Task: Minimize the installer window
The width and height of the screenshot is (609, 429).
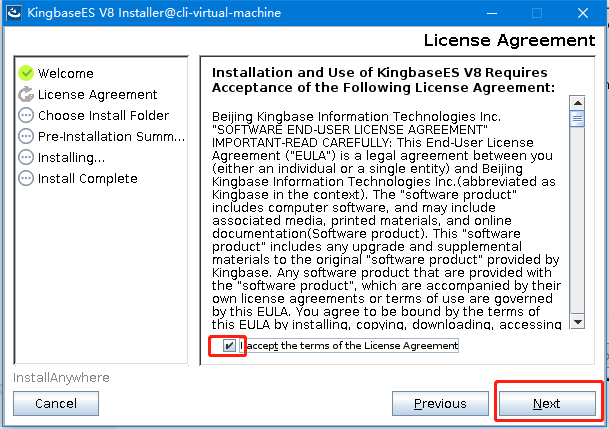Action: 492,13
